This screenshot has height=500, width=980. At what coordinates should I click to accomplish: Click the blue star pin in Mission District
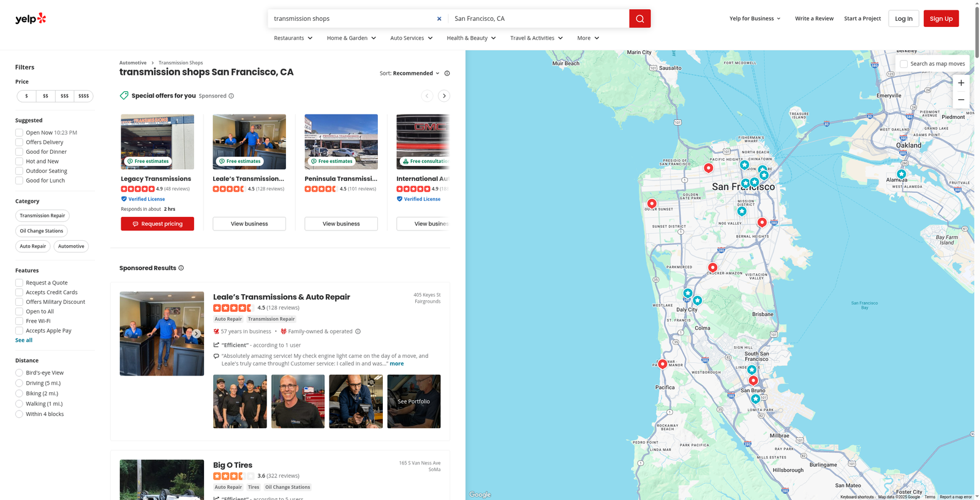pos(742,211)
